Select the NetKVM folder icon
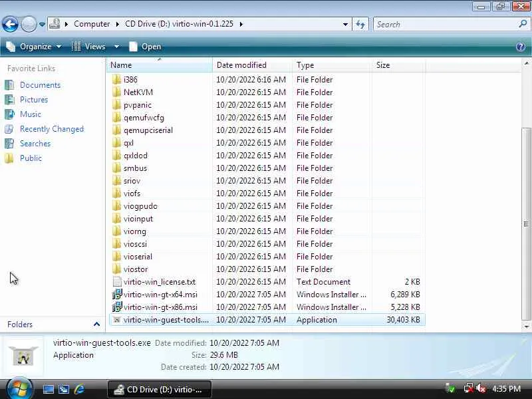Screen dimensions: 532x399 (x=117, y=92)
